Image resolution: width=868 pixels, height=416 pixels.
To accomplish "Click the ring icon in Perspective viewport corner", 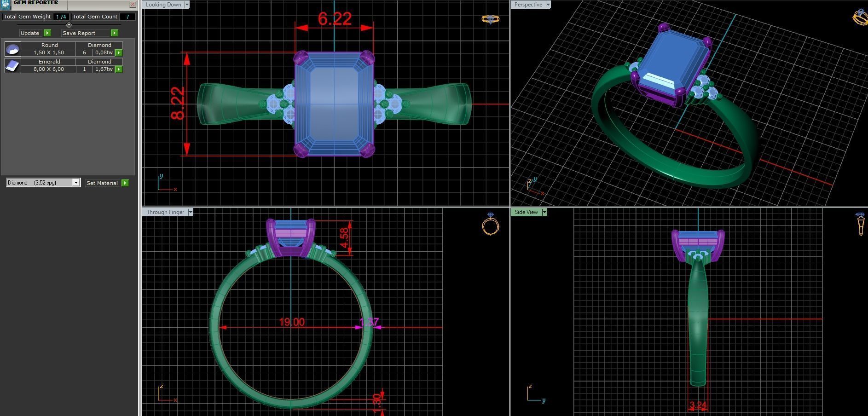I will point(860,17).
